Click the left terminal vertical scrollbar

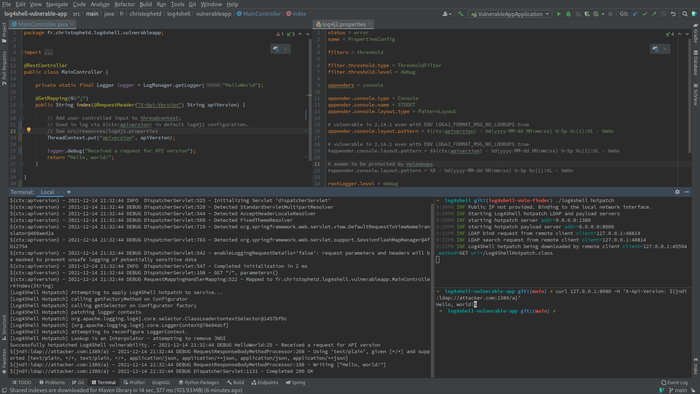[x=432, y=290]
